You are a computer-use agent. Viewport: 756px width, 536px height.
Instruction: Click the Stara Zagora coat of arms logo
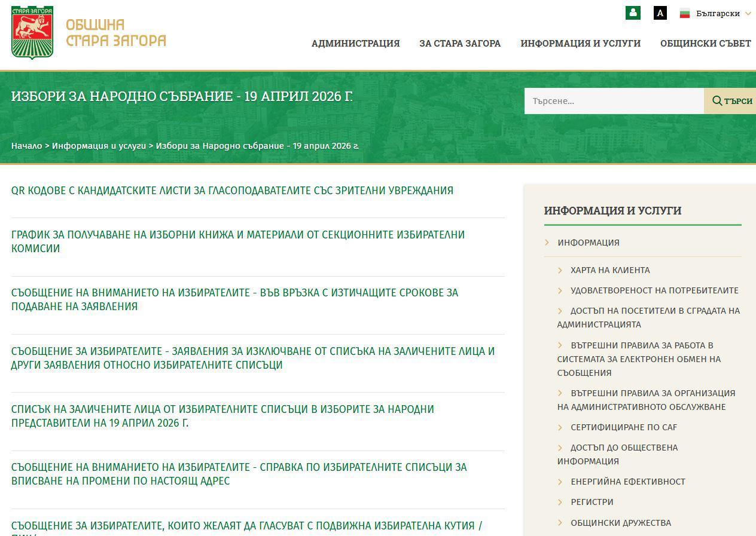coord(32,33)
